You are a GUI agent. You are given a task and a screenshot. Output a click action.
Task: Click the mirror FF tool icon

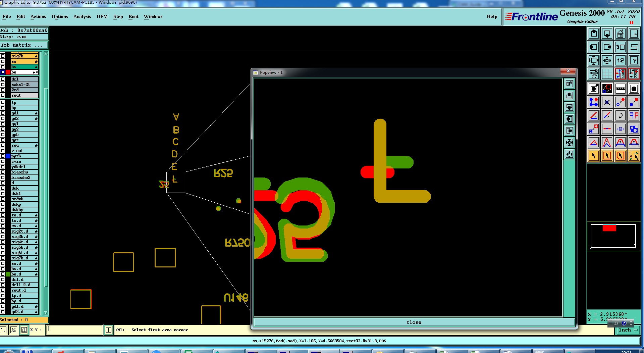pos(634,115)
